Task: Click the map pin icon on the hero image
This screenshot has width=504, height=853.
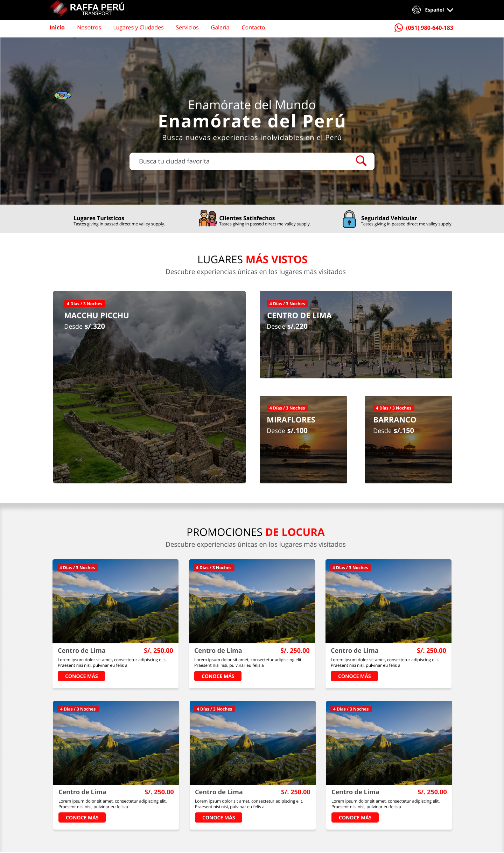Action: [x=63, y=95]
